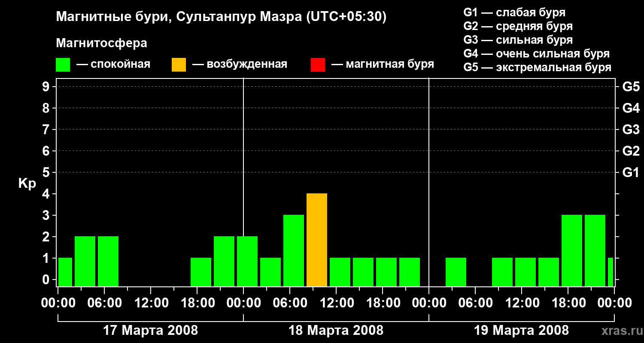The image size is (644, 343).
Task: Click the right-axis 'G3' label
Action: (x=631, y=130)
